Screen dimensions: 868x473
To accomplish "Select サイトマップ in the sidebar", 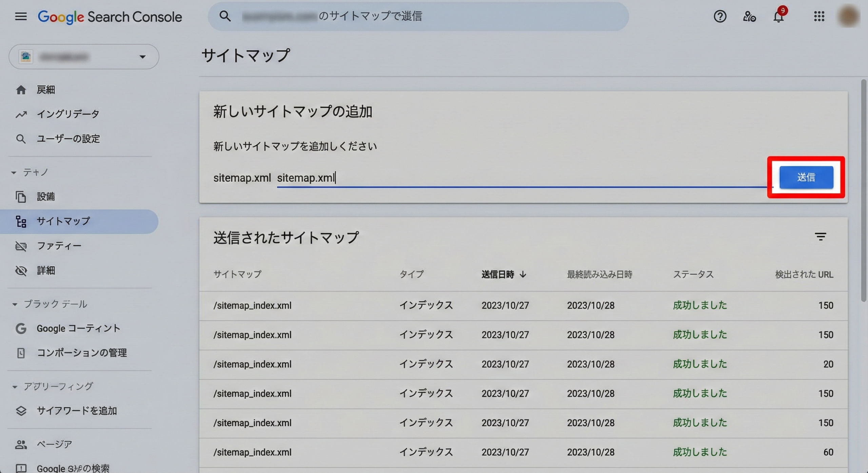I will click(x=63, y=221).
